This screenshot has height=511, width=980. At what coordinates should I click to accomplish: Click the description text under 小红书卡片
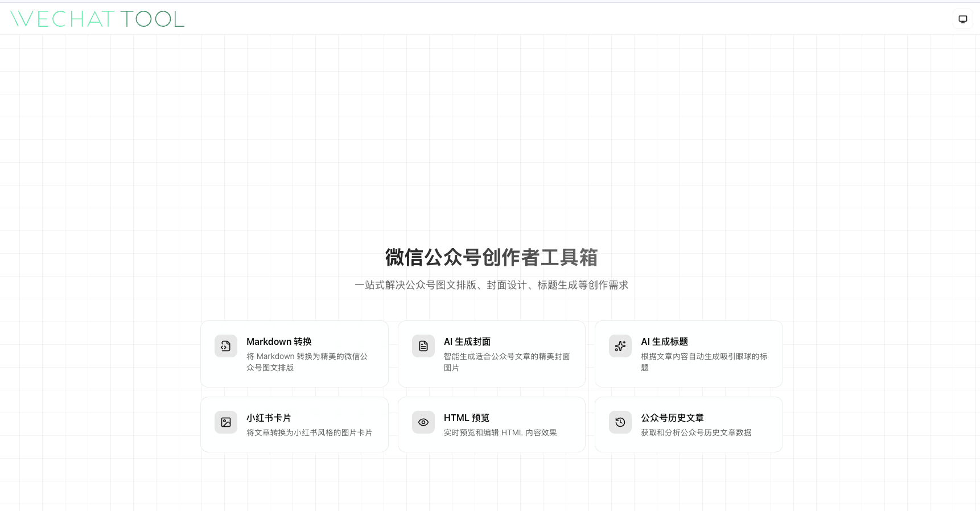(309, 432)
